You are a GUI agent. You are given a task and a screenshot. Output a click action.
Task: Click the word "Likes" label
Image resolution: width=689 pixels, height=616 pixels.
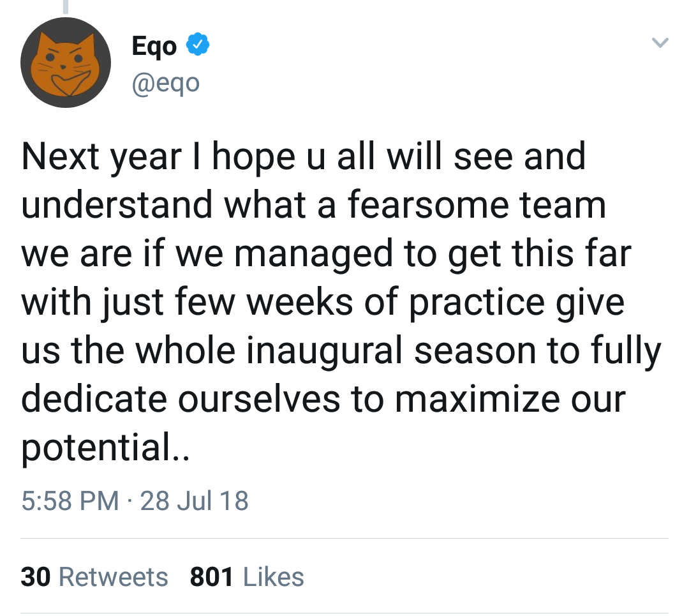274,577
